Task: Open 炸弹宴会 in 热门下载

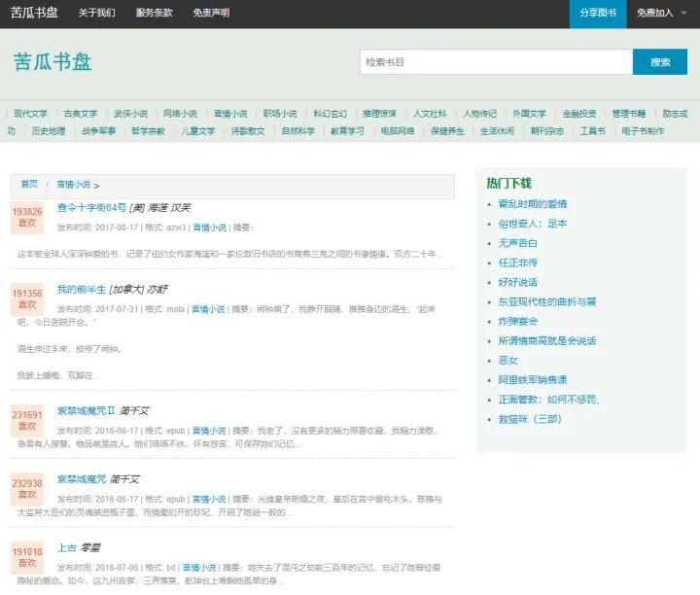Action: 518,322
